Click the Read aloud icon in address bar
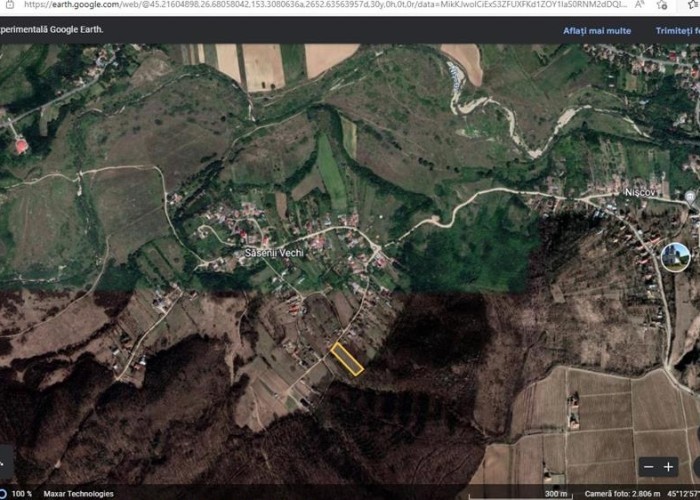 (640, 5)
